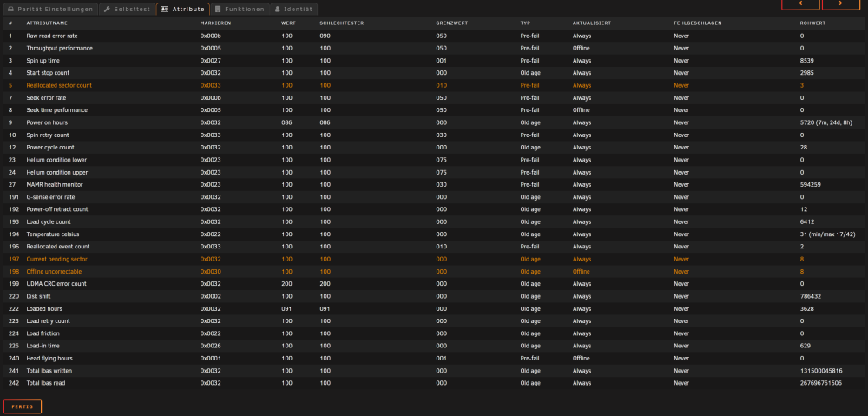Click raw value 3628 for Loaded hours
The image size is (868, 416).
click(x=806, y=308)
